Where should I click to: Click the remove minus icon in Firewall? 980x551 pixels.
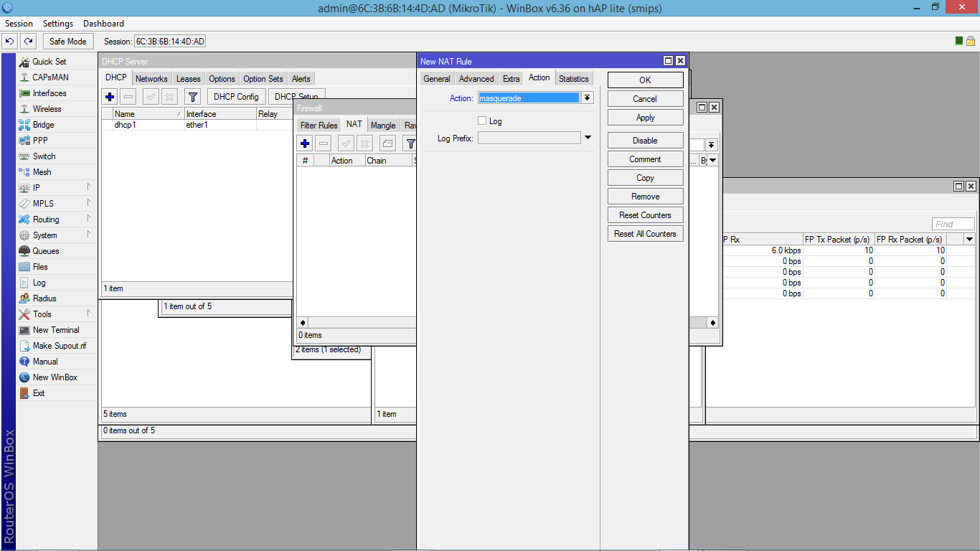point(324,143)
